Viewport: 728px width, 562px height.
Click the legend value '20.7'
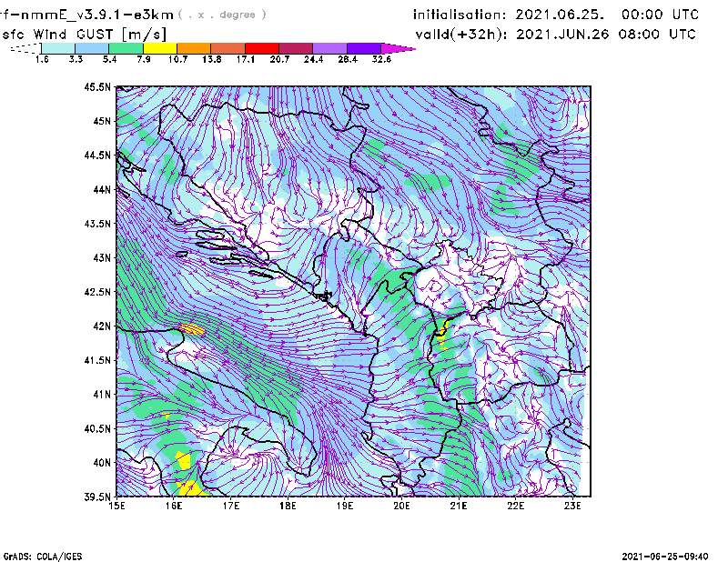pyautogui.click(x=279, y=59)
